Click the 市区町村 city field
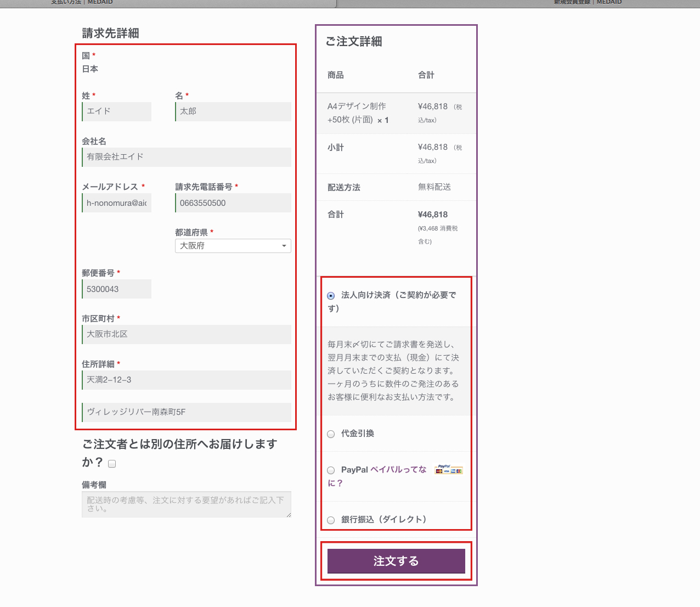The height and width of the screenshot is (607, 700). click(x=187, y=334)
